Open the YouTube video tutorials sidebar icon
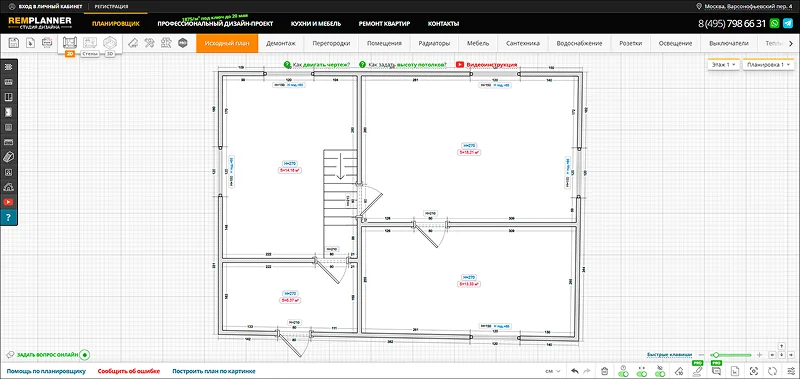Image resolution: width=800 pixels, height=379 pixels. click(x=9, y=202)
